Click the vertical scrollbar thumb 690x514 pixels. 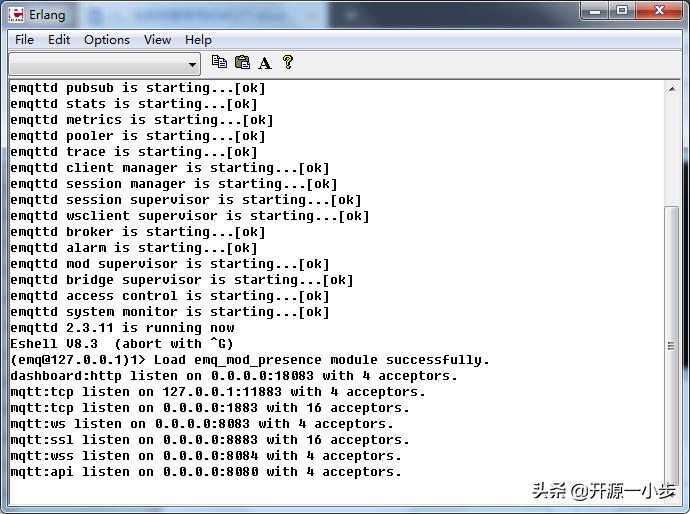[672, 345]
